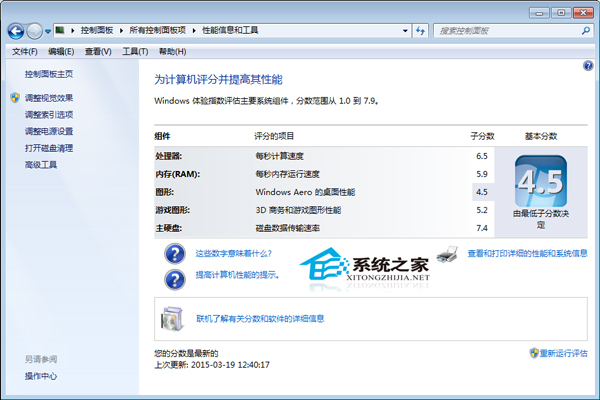Image resolution: width=600 pixels, height=400 pixels.
Task: Click the magnifier search icon
Action: [585, 31]
